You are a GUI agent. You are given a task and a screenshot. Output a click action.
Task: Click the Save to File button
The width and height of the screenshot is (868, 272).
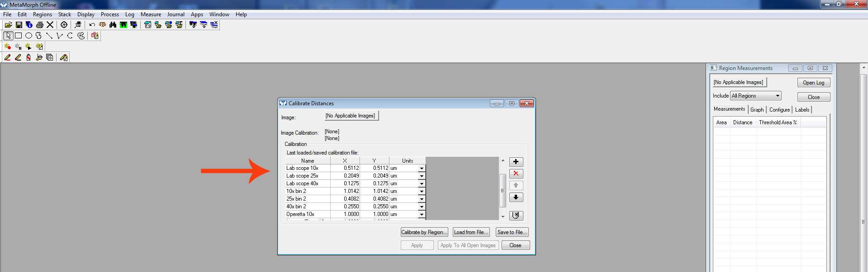(x=512, y=232)
